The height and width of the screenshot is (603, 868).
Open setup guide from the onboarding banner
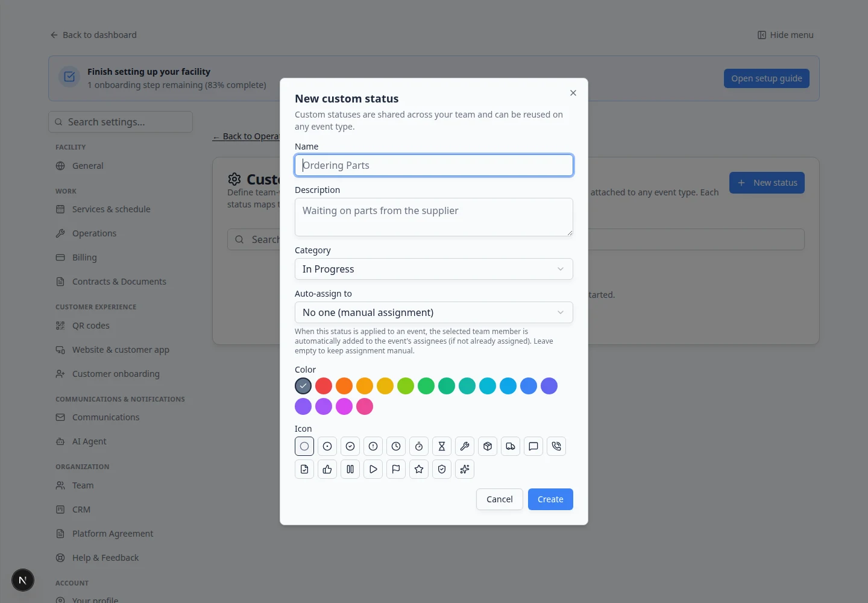pyautogui.click(x=767, y=78)
